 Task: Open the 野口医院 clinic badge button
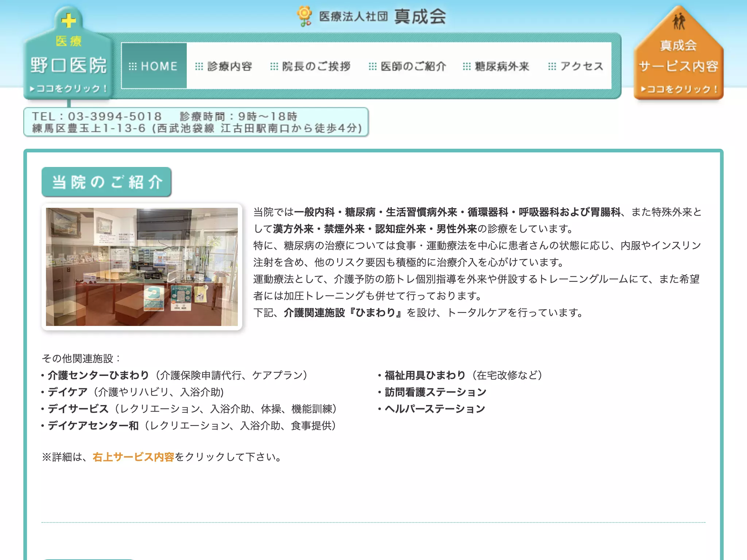68,54
